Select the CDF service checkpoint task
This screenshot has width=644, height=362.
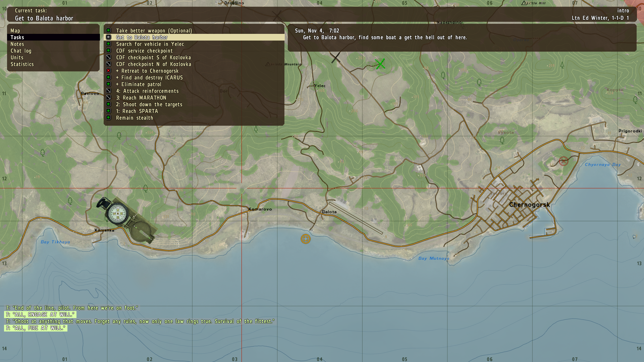pyautogui.click(x=144, y=51)
